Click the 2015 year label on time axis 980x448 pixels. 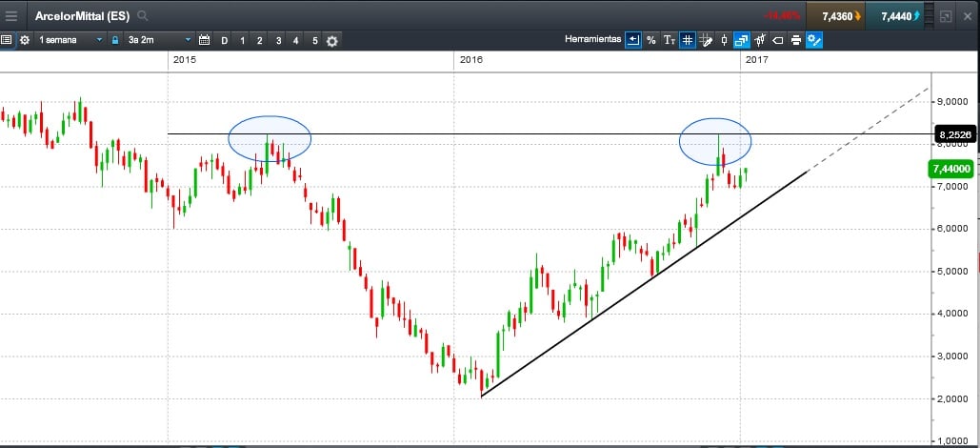[184, 59]
